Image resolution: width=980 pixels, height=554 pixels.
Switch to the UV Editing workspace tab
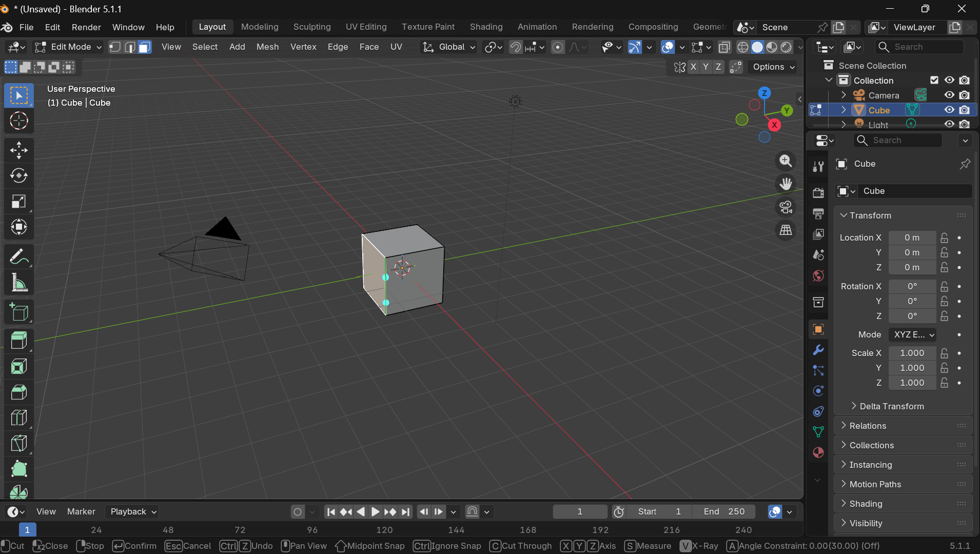pos(366,27)
